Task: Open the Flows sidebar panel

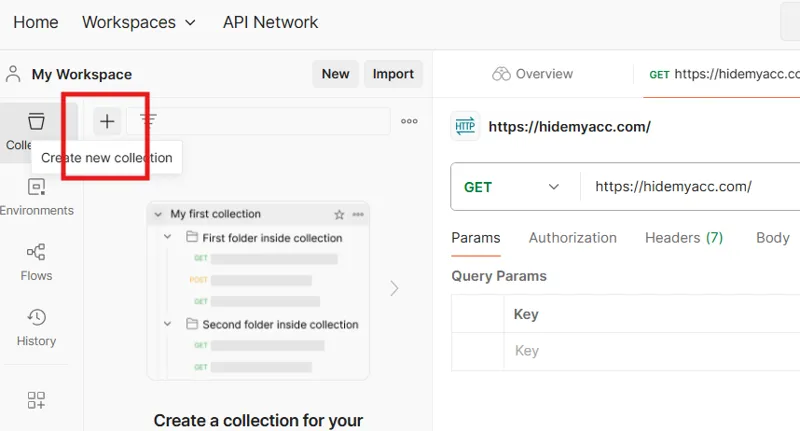Action: (x=36, y=262)
